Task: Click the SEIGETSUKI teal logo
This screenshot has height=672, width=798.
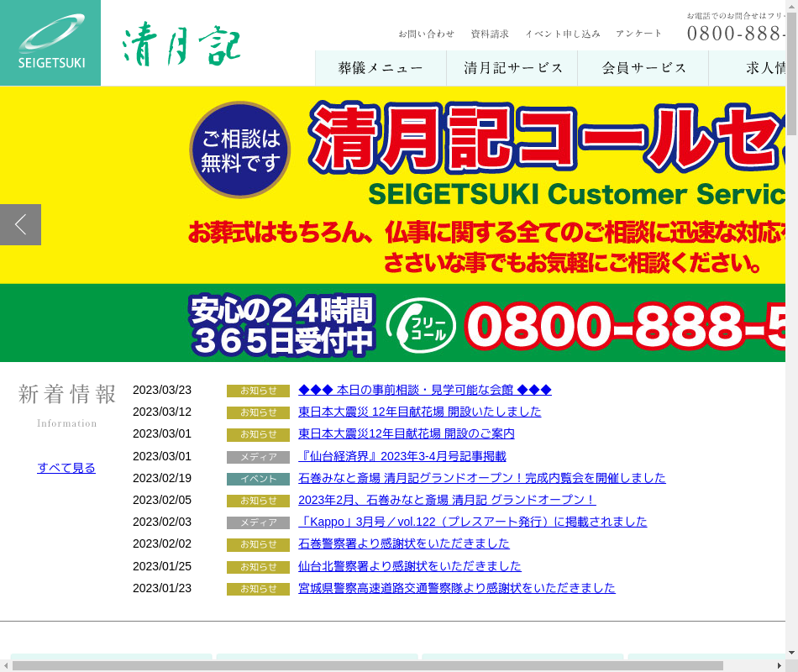Action: pyautogui.click(x=50, y=43)
